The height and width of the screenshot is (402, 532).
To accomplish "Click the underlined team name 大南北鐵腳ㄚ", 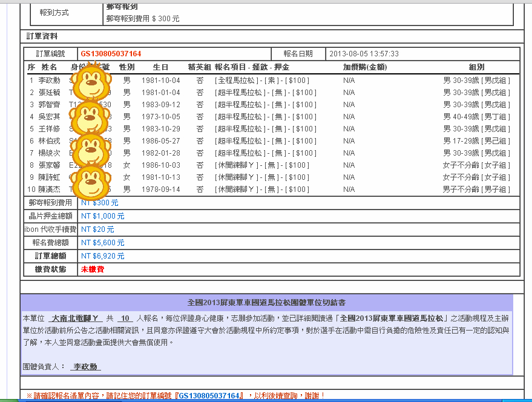I will click(76, 318).
